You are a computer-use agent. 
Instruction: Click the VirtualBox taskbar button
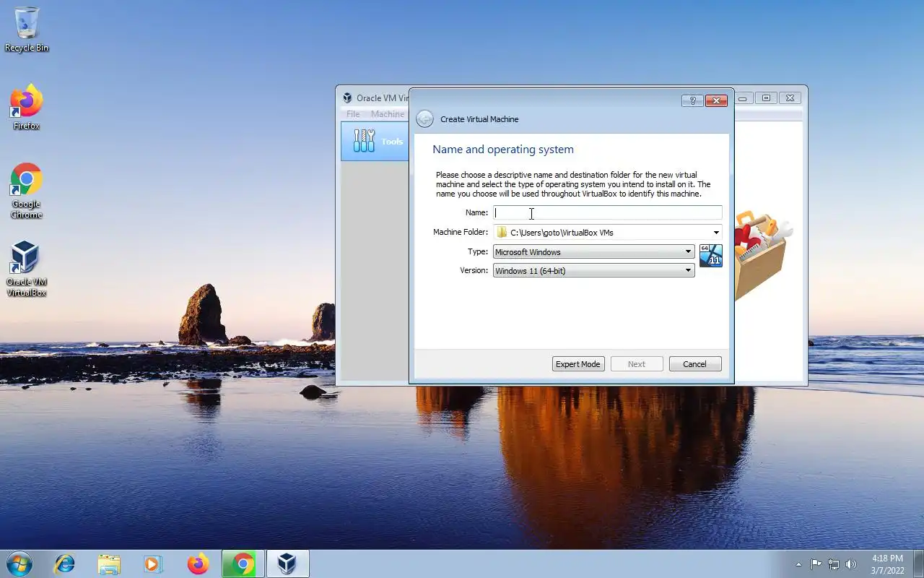[x=288, y=564]
